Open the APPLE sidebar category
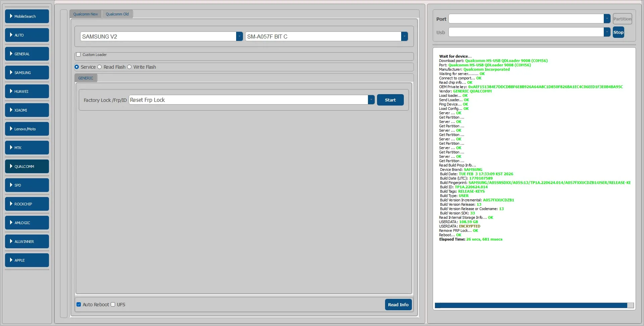Viewport: 644px width, 326px height. coord(27,260)
